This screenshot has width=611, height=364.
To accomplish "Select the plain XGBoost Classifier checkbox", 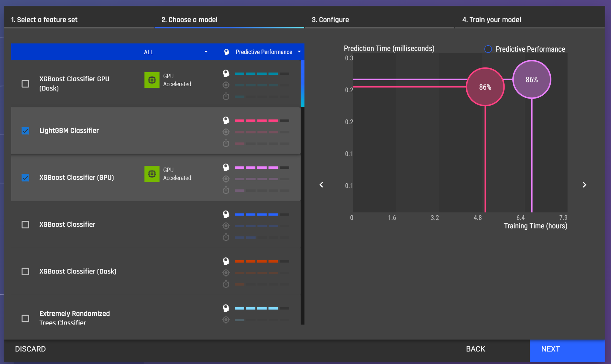I will (25, 225).
